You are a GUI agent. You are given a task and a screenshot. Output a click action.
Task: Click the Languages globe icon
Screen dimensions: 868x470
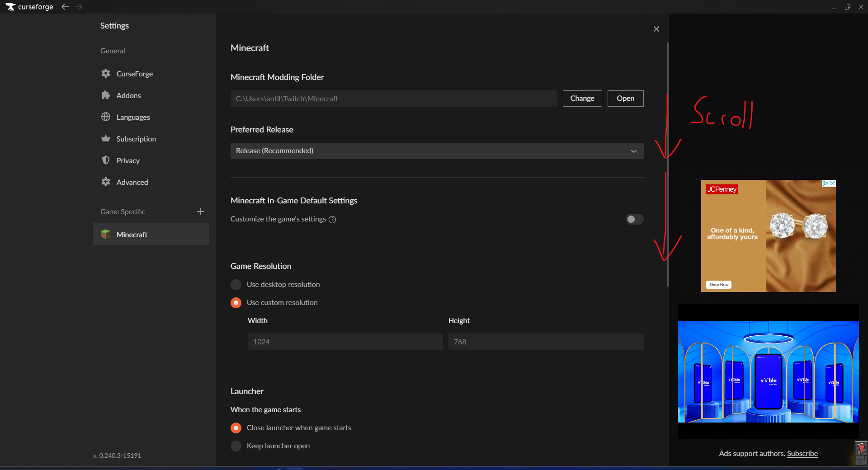pyautogui.click(x=106, y=117)
